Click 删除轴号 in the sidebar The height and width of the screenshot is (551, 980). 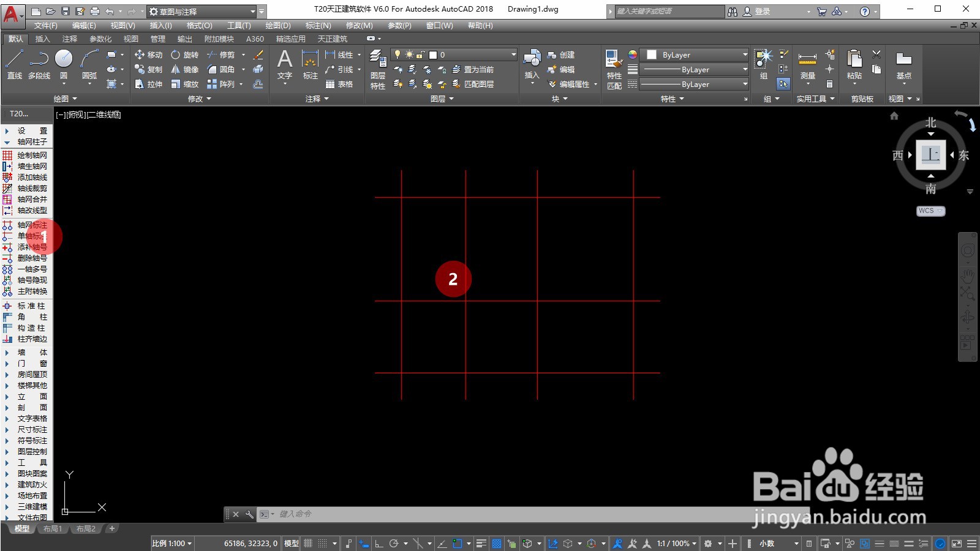coord(26,258)
